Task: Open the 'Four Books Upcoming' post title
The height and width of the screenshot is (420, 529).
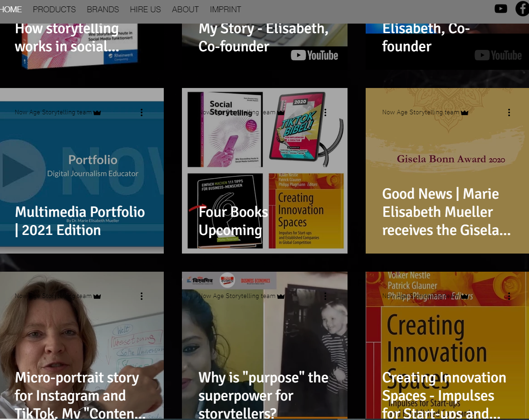Action: pos(233,221)
